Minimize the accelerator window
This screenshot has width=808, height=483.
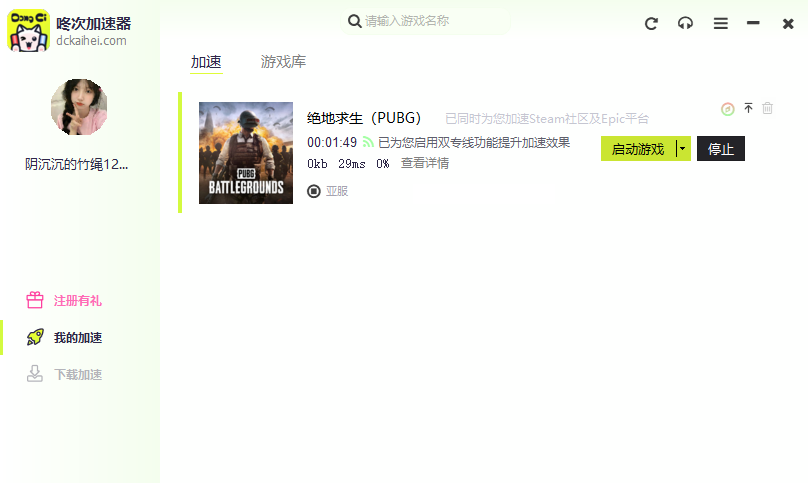pos(753,23)
